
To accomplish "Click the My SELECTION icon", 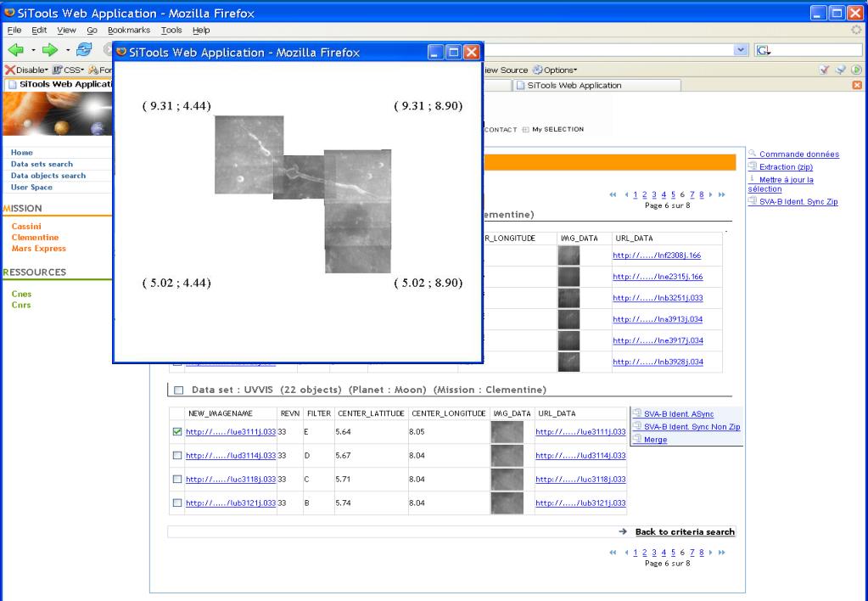I will (525, 130).
